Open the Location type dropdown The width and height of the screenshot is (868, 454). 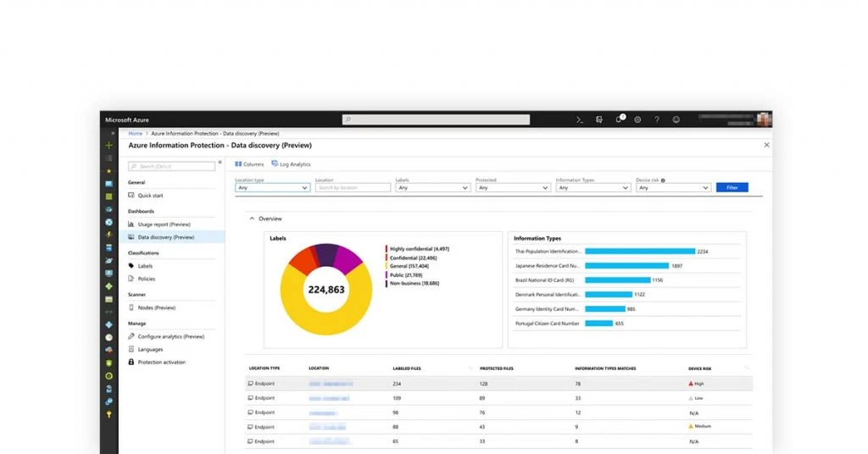point(272,188)
